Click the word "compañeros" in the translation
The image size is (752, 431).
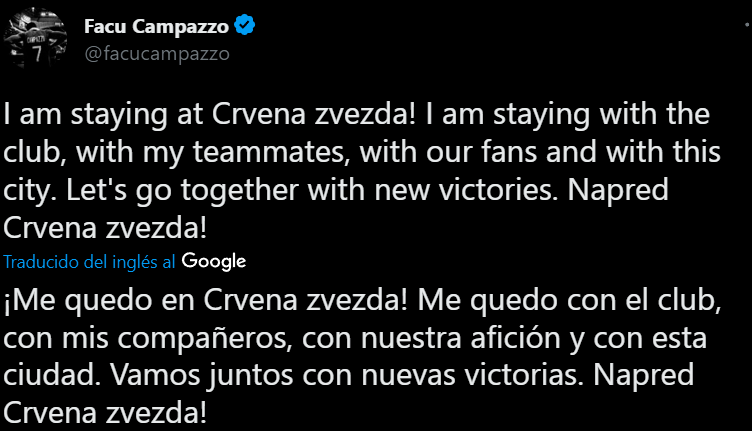[196, 338]
